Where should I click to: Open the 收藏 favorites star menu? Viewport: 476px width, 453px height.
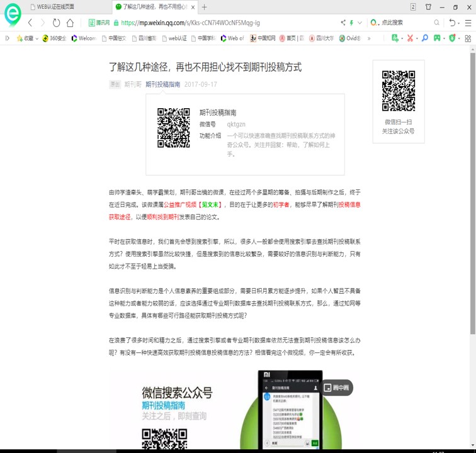coord(28,38)
